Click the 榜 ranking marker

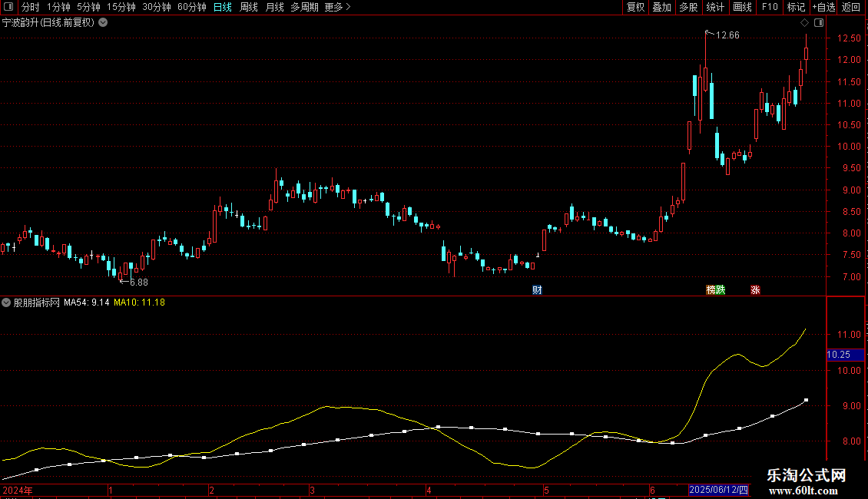711,290
